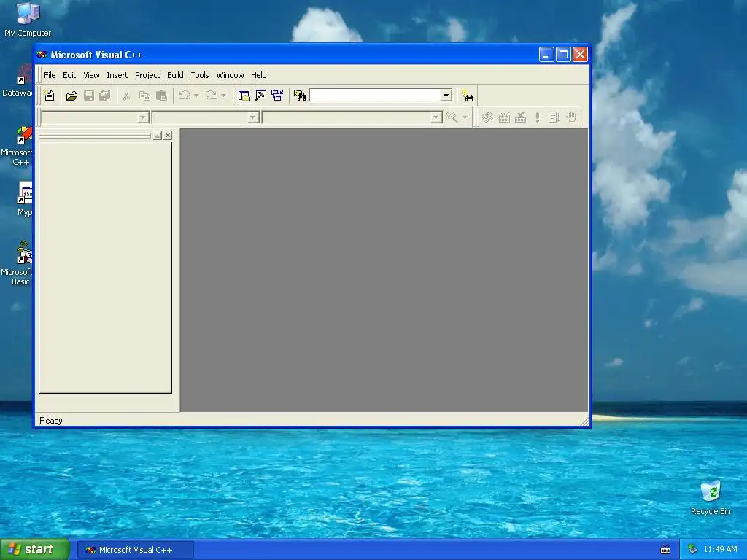The width and height of the screenshot is (747, 560).
Task: Click the system tray clock
Action: (720, 550)
